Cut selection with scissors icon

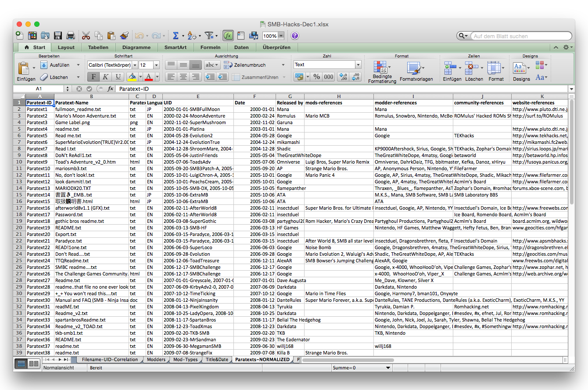(86, 36)
